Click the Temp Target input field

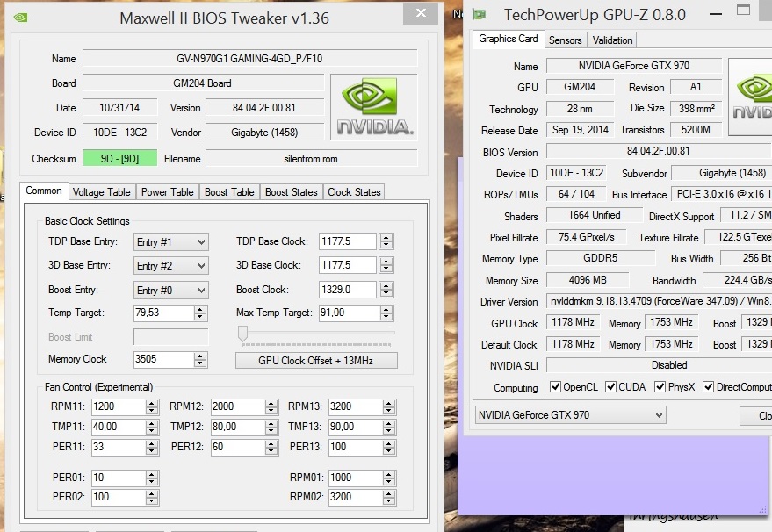(163, 313)
